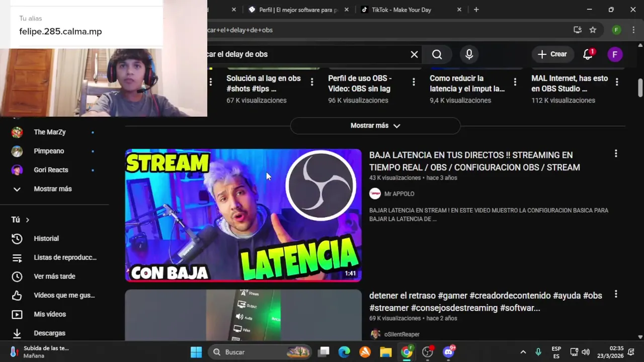Open 'MAL Internet, has esto en OBS Studio' short
The image size is (644, 362).
(570, 83)
